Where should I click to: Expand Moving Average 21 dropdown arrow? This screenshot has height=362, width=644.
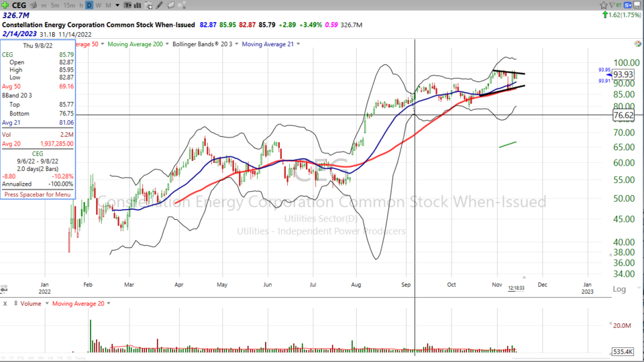pos(298,44)
